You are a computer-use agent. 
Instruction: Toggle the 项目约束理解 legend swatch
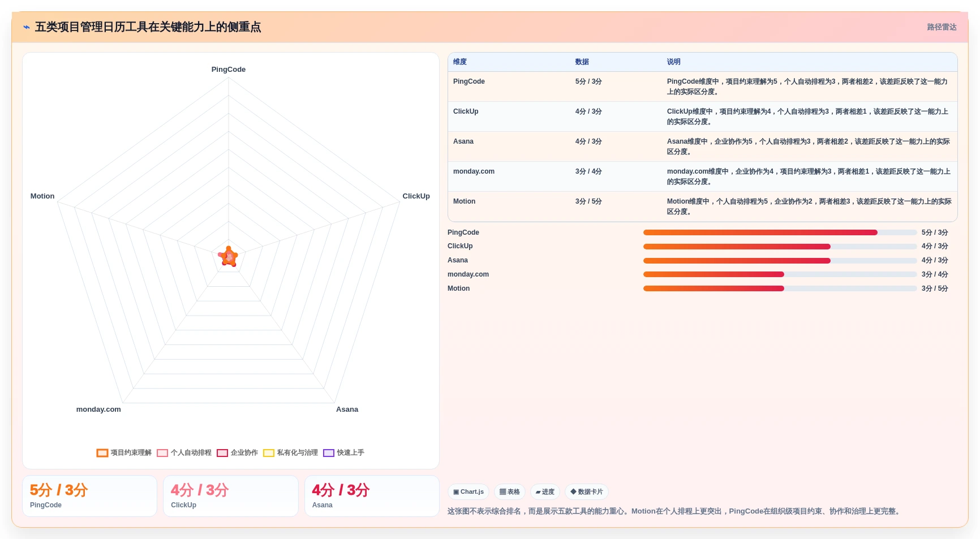tap(102, 453)
